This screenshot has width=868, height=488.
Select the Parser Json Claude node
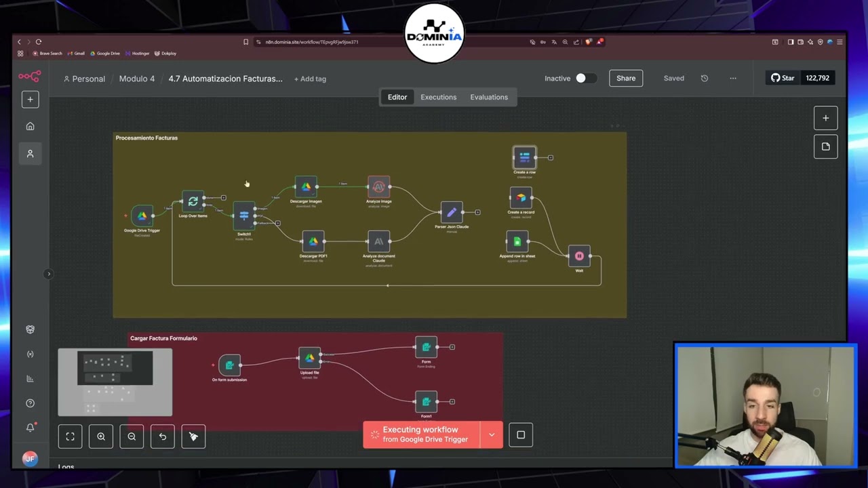[452, 212]
